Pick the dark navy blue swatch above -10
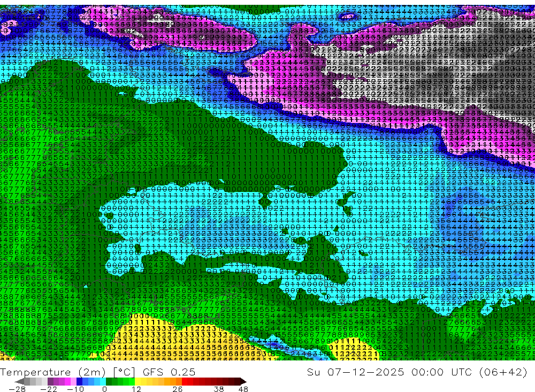This screenshot has width=535, height=392. (79, 381)
